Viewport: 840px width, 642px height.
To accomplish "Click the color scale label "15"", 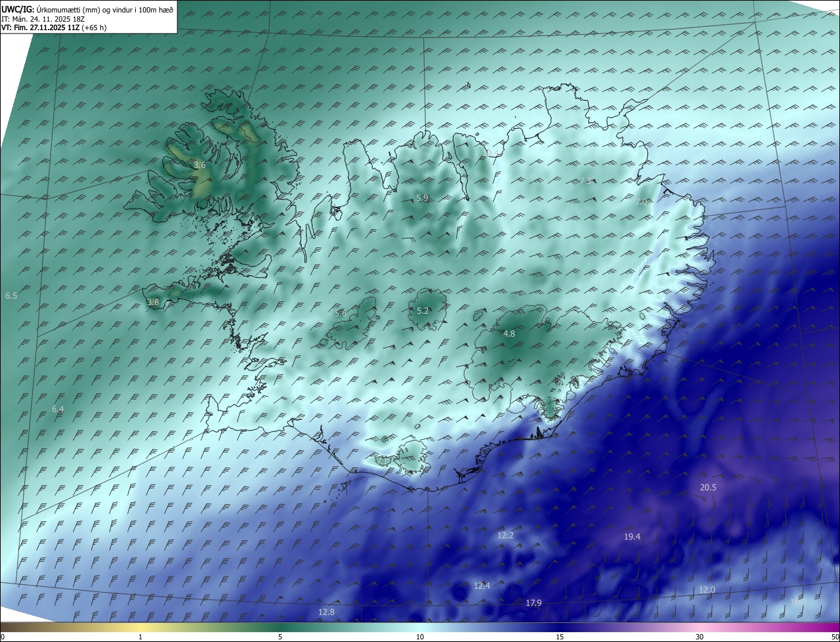I will point(560,637).
